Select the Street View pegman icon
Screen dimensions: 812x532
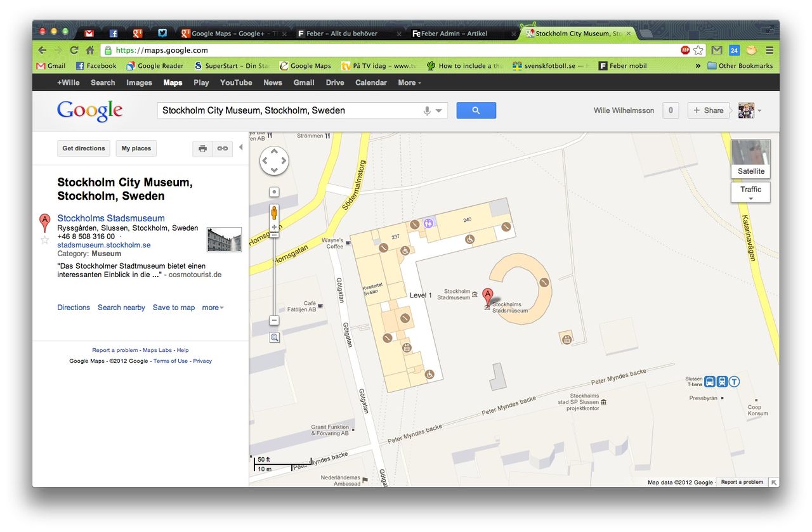[x=274, y=212]
